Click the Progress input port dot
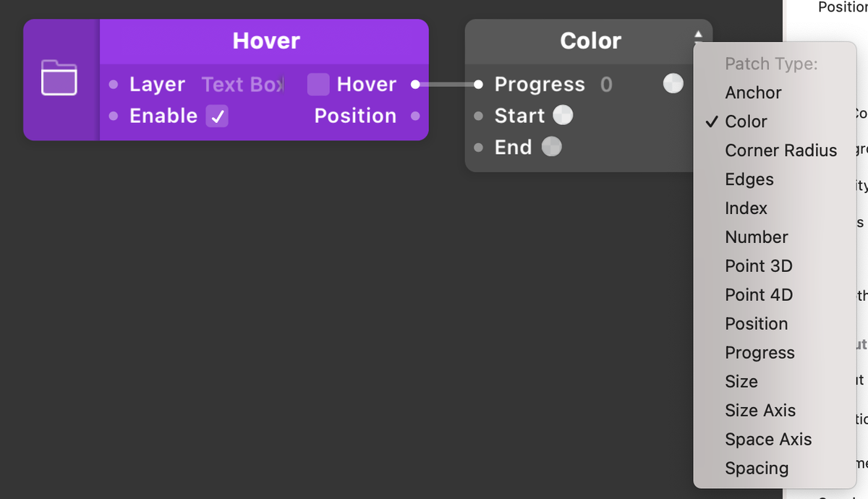The height and width of the screenshot is (499, 868). tap(478, 85)
